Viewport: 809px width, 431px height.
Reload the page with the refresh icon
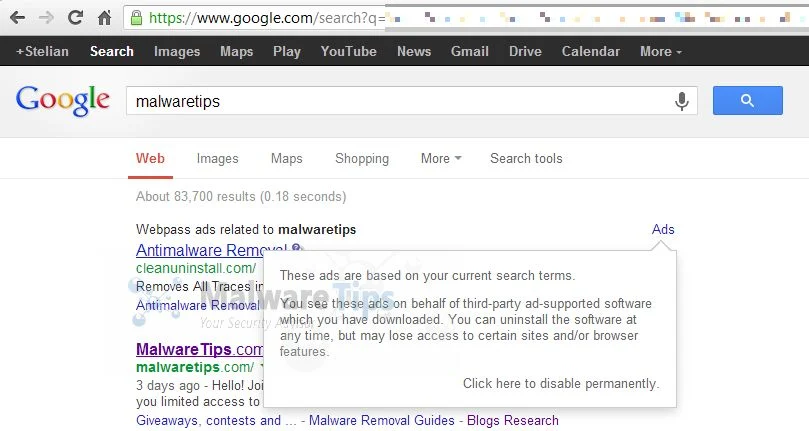tap(75, 18)
